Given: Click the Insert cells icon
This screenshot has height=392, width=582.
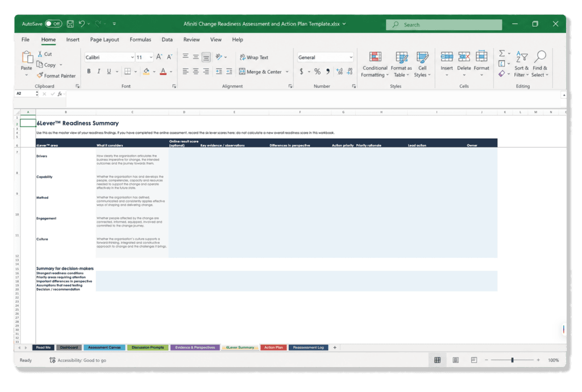Looking at the screenshot, I should pos(447,56).
